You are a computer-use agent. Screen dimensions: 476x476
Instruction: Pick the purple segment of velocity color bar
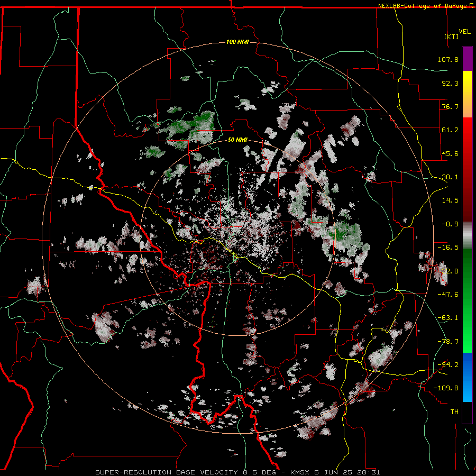(467, 59)
